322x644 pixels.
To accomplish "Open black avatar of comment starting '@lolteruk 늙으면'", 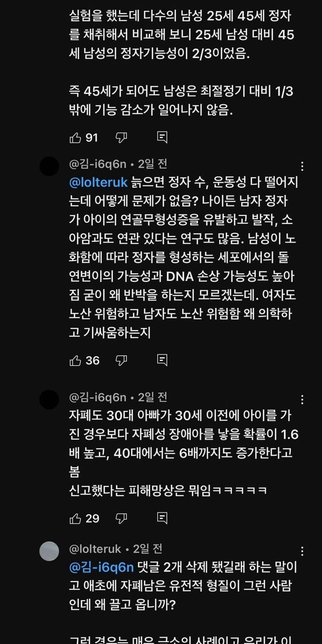I will coord(49,166).
